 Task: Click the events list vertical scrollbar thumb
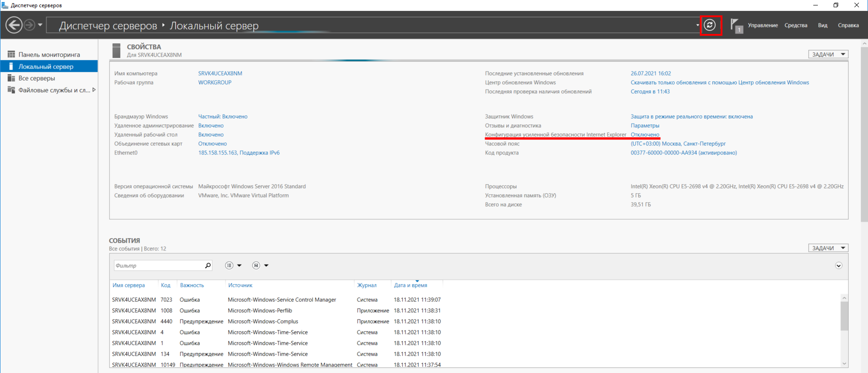[x=844, y=316]
